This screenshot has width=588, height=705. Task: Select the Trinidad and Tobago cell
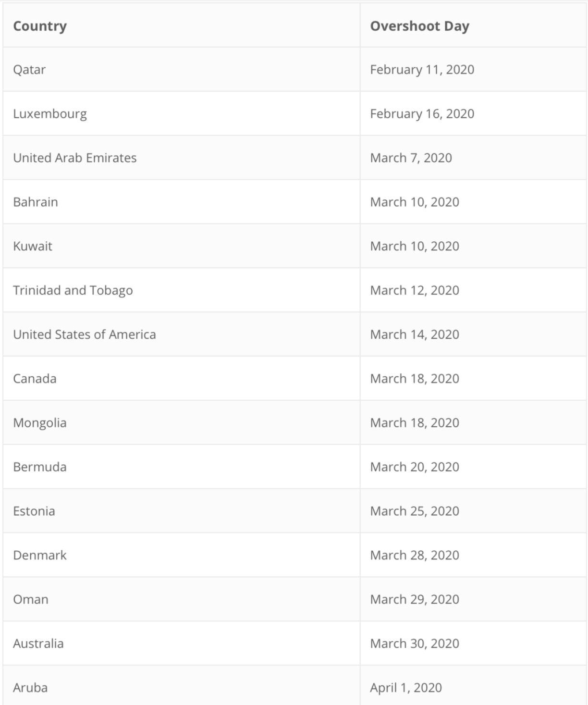point(73,291)
